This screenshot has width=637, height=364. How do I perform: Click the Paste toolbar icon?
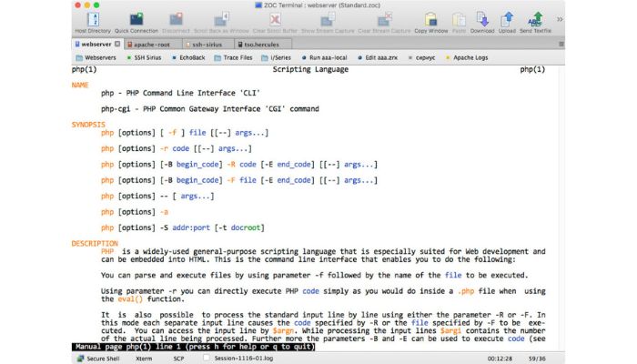tap(459, 23)
